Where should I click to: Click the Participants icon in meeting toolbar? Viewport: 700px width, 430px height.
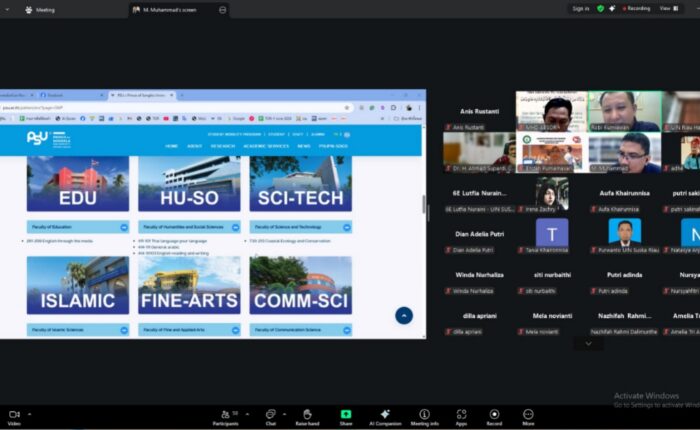[226, 413]
